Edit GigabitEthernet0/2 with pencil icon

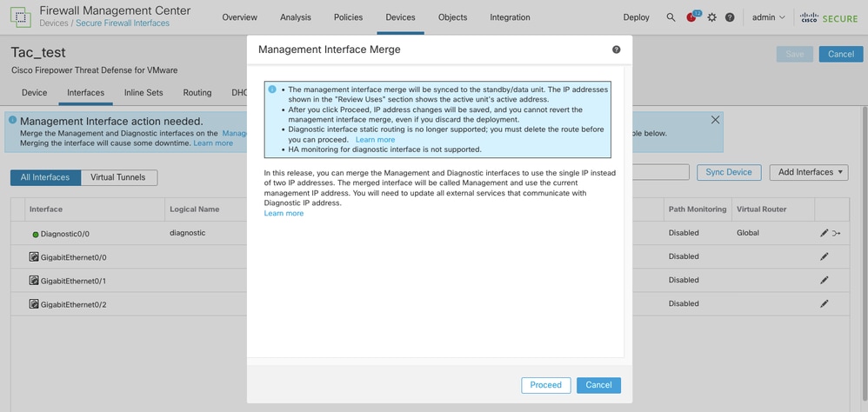[825, 303]
